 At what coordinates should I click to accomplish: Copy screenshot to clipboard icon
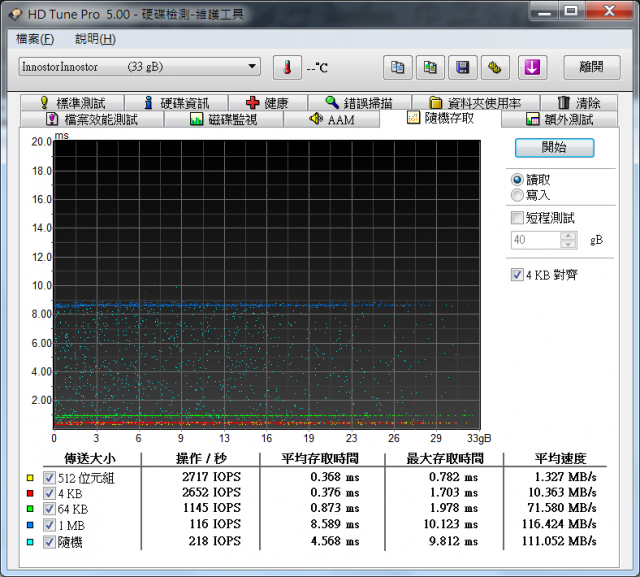(430, 67)
